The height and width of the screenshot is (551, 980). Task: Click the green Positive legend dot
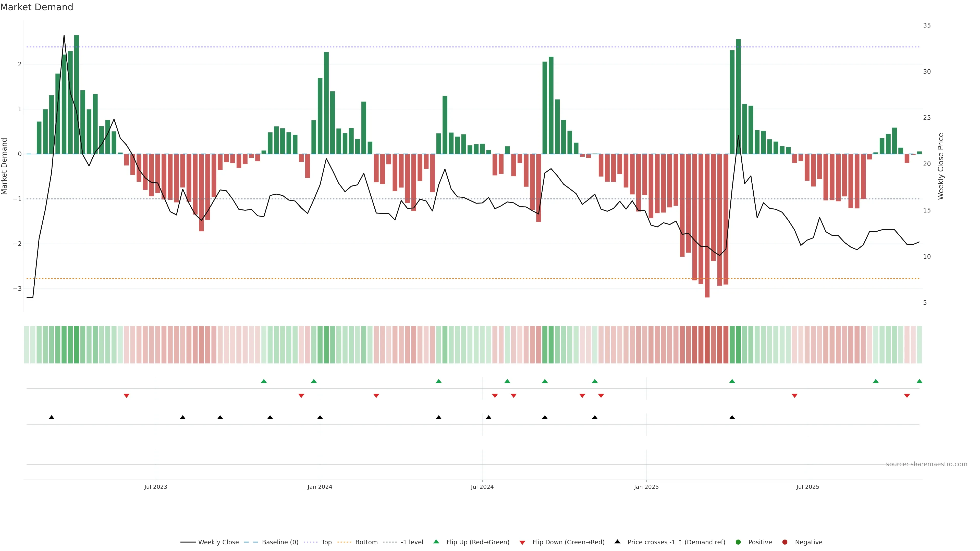click(x=738, y=542)
